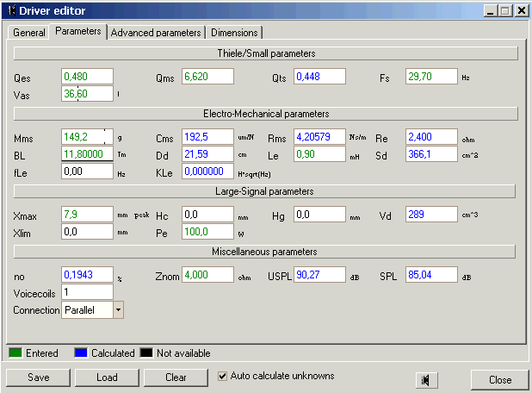Switch to the General tab
Viewport: 532px width, 393px height.
[x=29, y=33]
